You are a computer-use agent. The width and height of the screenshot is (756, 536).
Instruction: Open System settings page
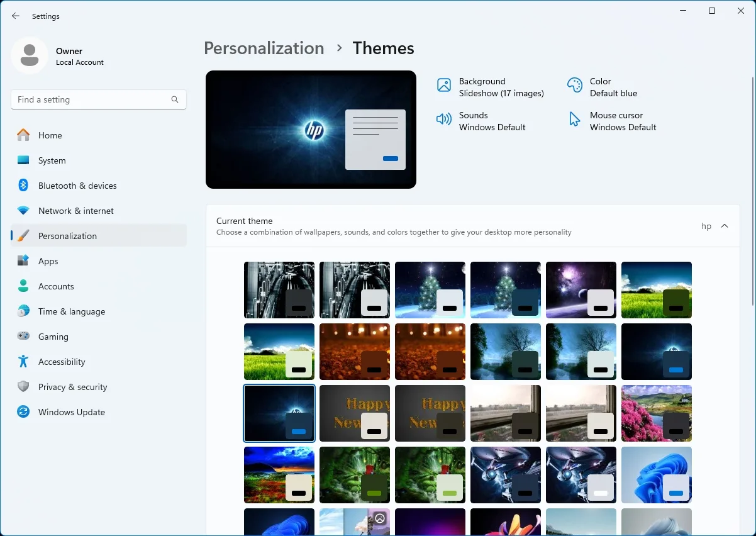tap(99, 160)
